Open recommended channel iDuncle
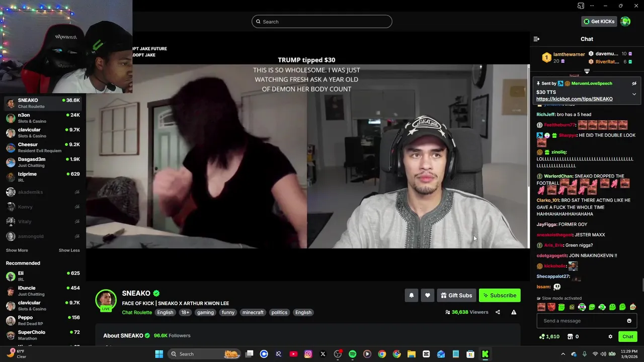Screen dimensions: 644x362 click(x=43, y=291)
